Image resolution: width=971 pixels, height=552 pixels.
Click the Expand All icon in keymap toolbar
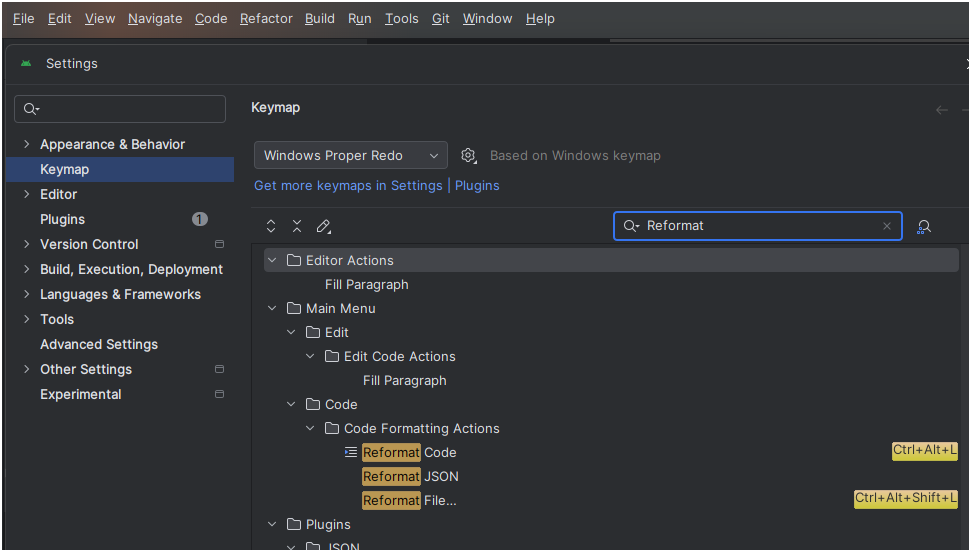[271, 227]
